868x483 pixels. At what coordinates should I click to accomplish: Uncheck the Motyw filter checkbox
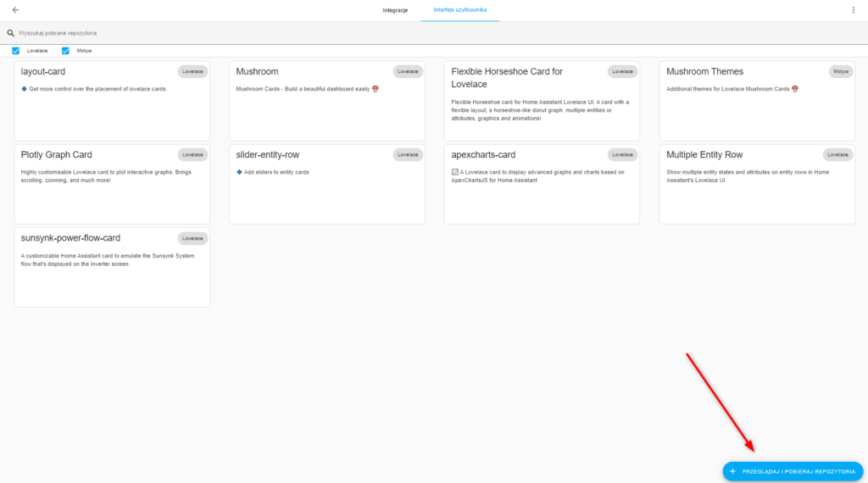tap(65, 51)
